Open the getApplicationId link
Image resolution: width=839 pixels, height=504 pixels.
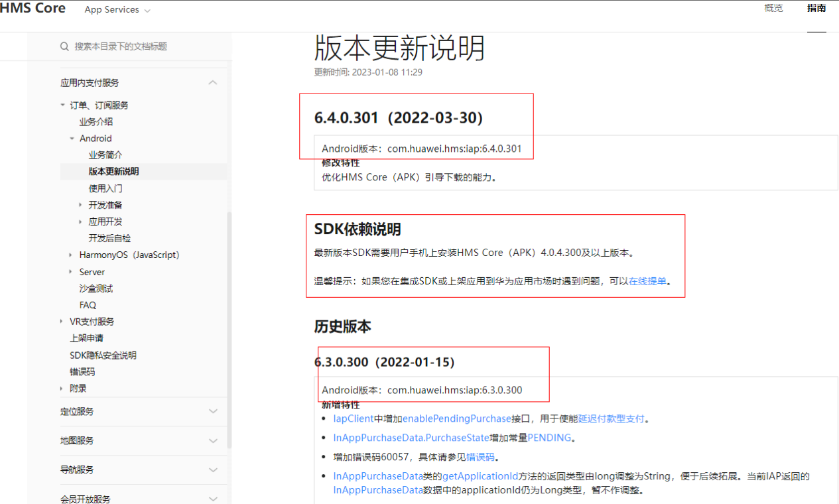coord(480,477)
